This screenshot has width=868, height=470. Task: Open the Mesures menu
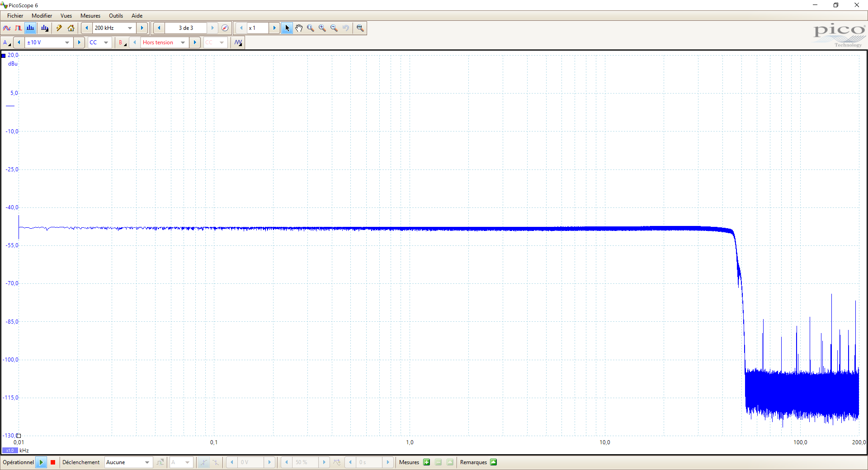[90, 16]
